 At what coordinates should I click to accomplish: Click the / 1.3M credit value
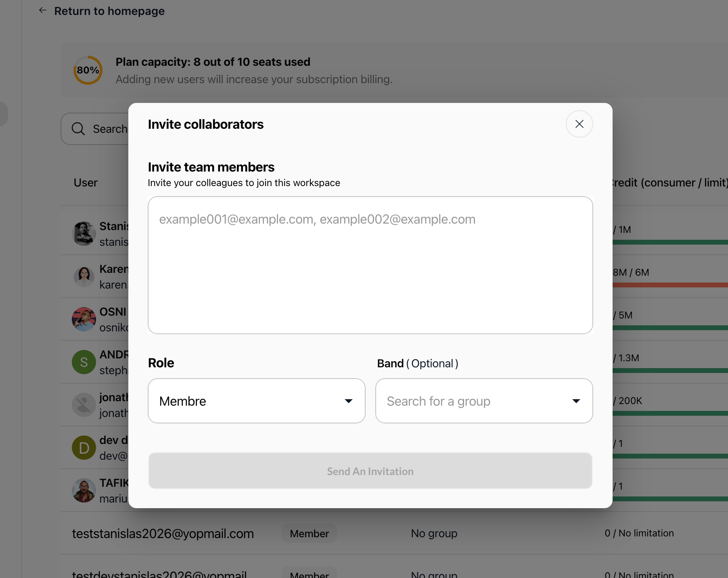pyautogui.click(x=626, y=358)
